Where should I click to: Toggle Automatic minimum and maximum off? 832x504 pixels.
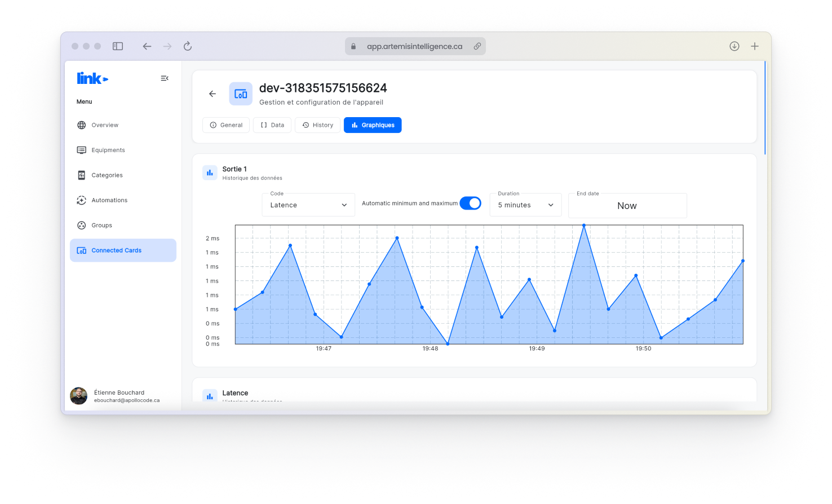click(x=470, y=203)
